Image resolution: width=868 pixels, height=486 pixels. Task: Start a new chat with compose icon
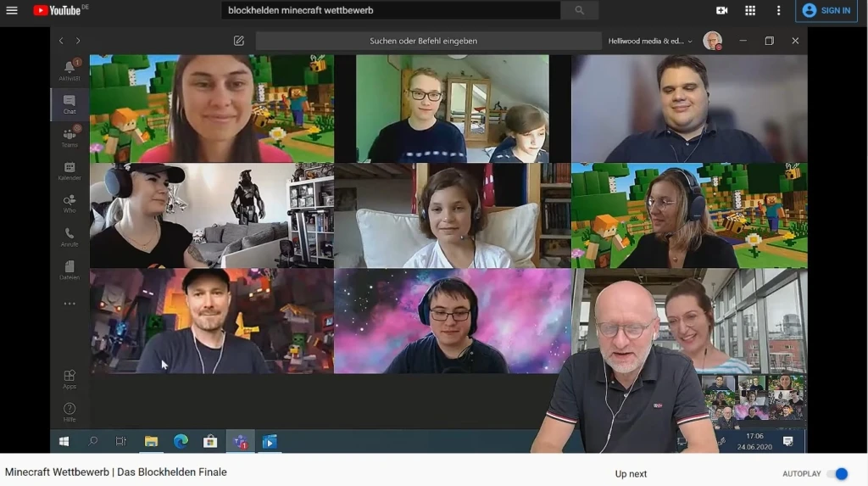coord(238,41)
